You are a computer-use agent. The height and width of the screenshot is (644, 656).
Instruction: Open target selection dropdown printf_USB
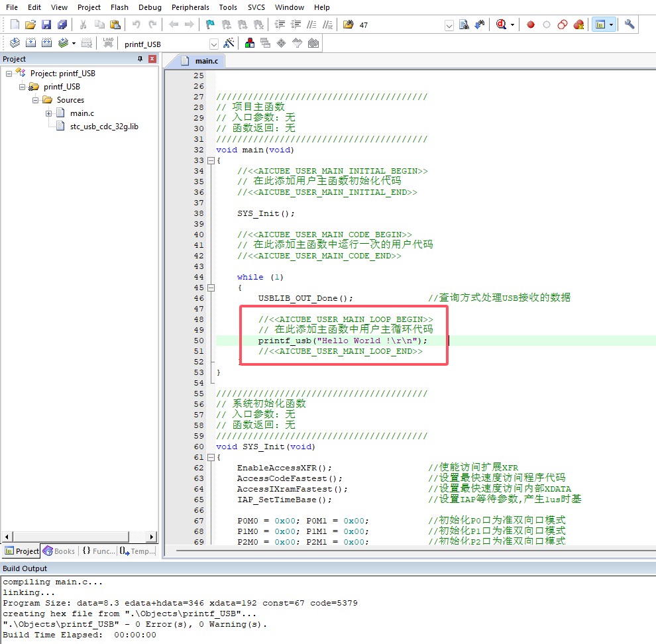[214, 44]
